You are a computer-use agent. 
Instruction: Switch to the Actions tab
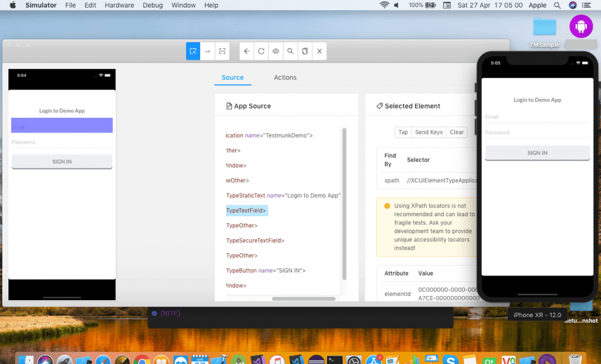point(285,77)
